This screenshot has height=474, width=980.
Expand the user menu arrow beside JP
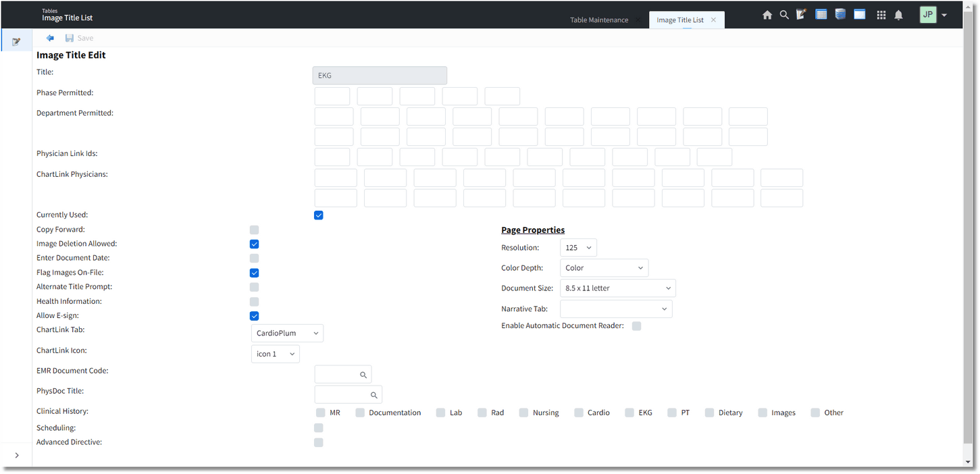click(944, 16)
